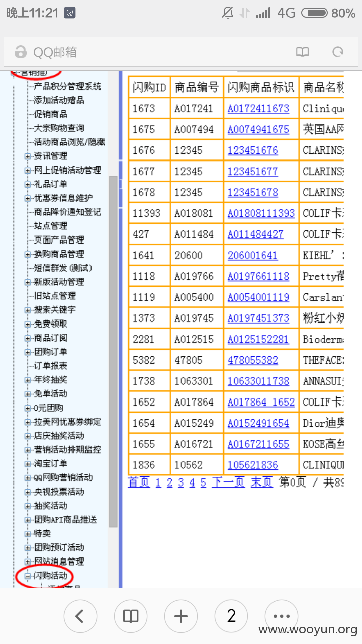Select 免单活动 label in the tree
Screen dimensions: 362x644
click(50, 394)
